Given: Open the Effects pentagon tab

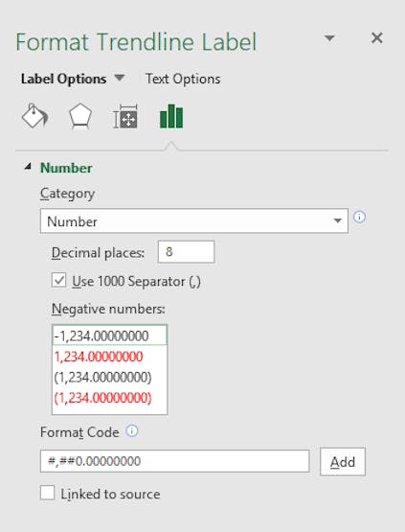Looking at the screenshot, I should 80,116.
